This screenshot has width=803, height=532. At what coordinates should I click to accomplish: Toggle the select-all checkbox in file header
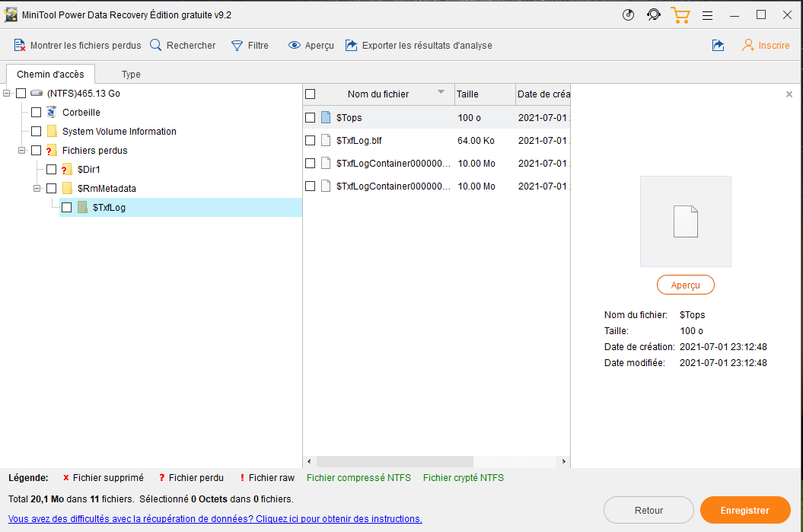point(310,94)
